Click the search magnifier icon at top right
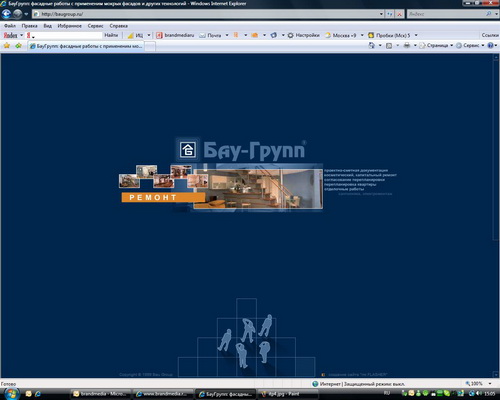500x400 pixels. point(489,14)
